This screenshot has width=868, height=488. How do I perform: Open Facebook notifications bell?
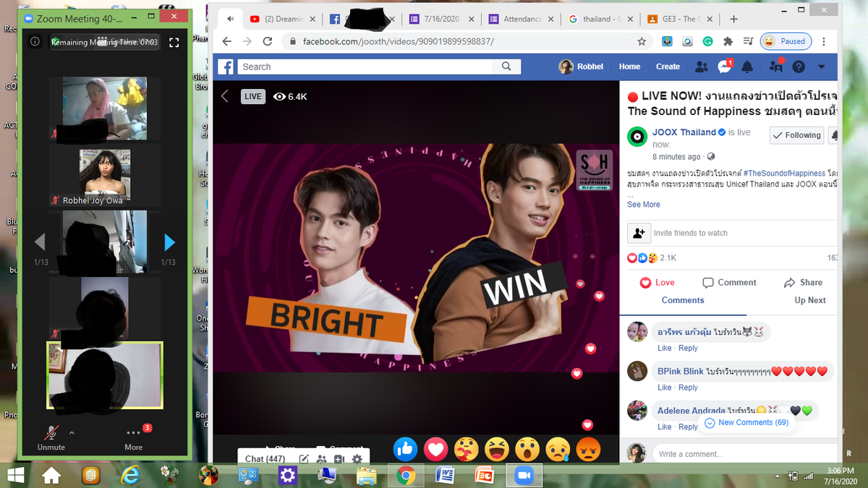[x=747, y=67]
